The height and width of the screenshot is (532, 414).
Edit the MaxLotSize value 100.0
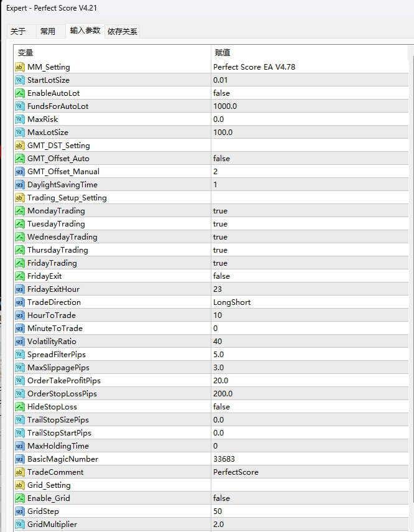point(223,133)
